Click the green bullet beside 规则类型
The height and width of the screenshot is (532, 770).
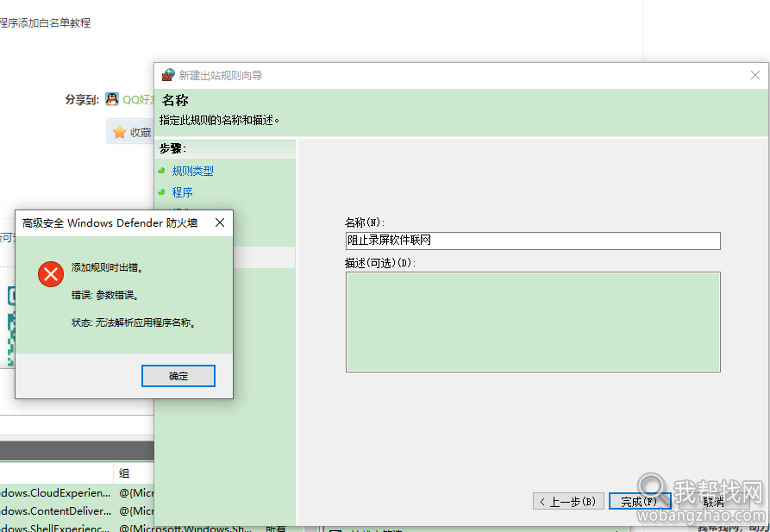(161, 171)
